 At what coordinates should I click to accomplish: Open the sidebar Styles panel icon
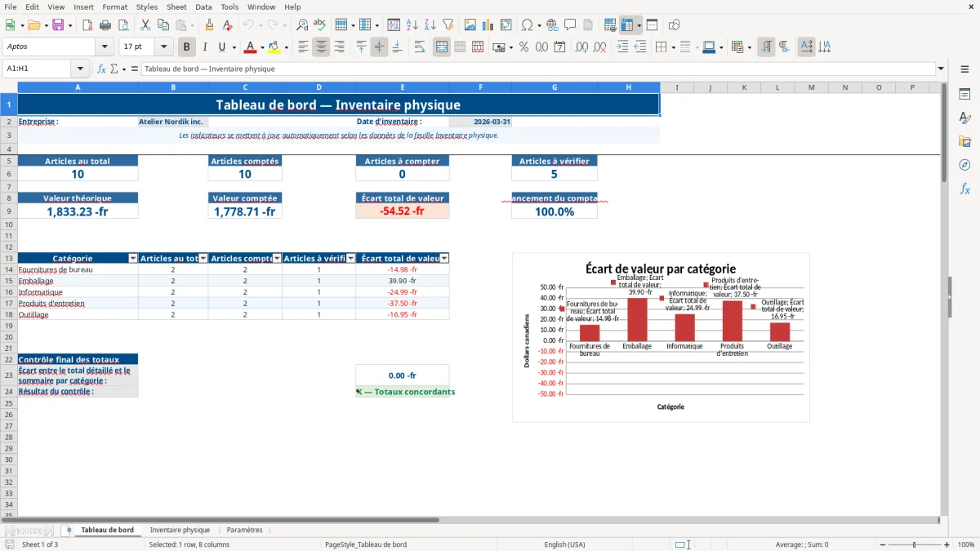(964, 118)
